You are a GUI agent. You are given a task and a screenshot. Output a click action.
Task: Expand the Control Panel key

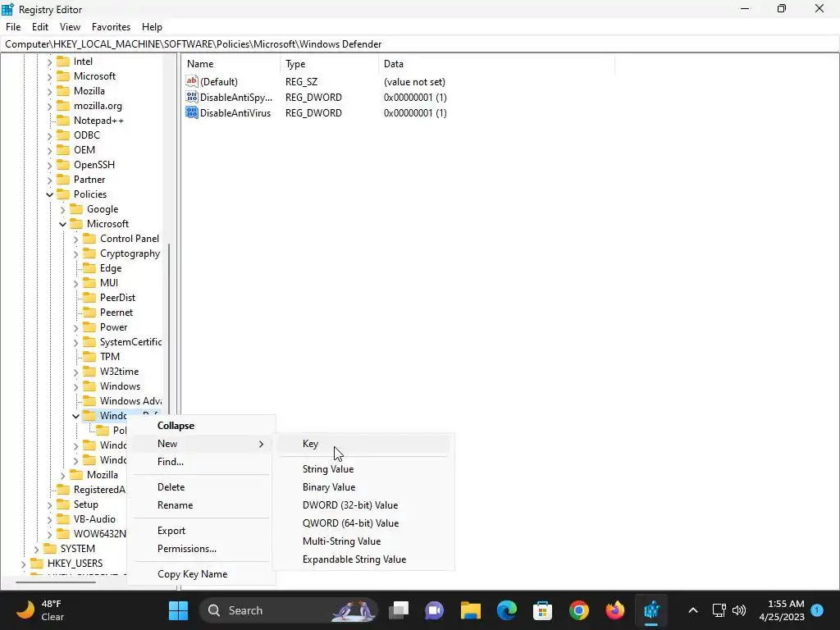click(x=75, y=239)
